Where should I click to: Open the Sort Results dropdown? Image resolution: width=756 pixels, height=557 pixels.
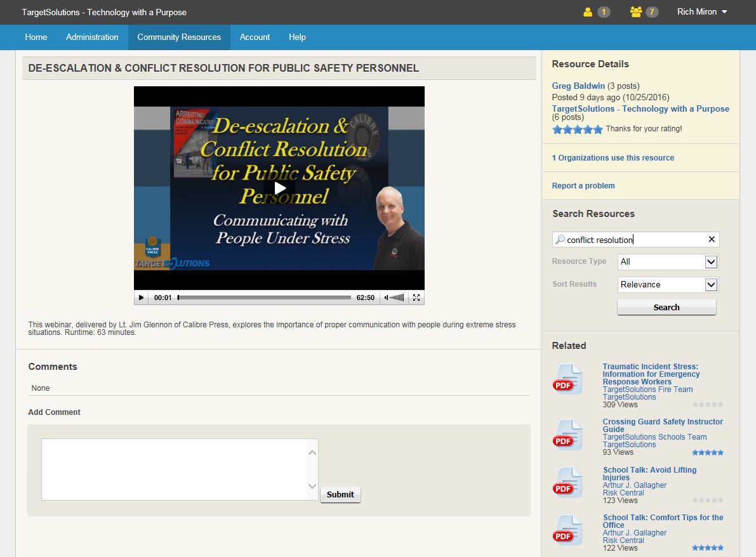pyautogui.click(x=668, y=285)
